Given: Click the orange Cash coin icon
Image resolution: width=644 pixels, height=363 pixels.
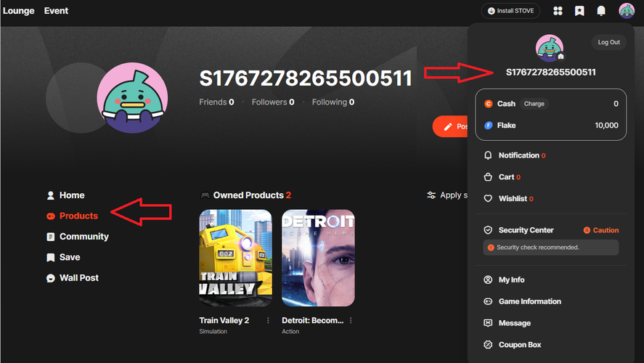Looking at the screenshot, I should pyautogui.click(x=489, y=104).
